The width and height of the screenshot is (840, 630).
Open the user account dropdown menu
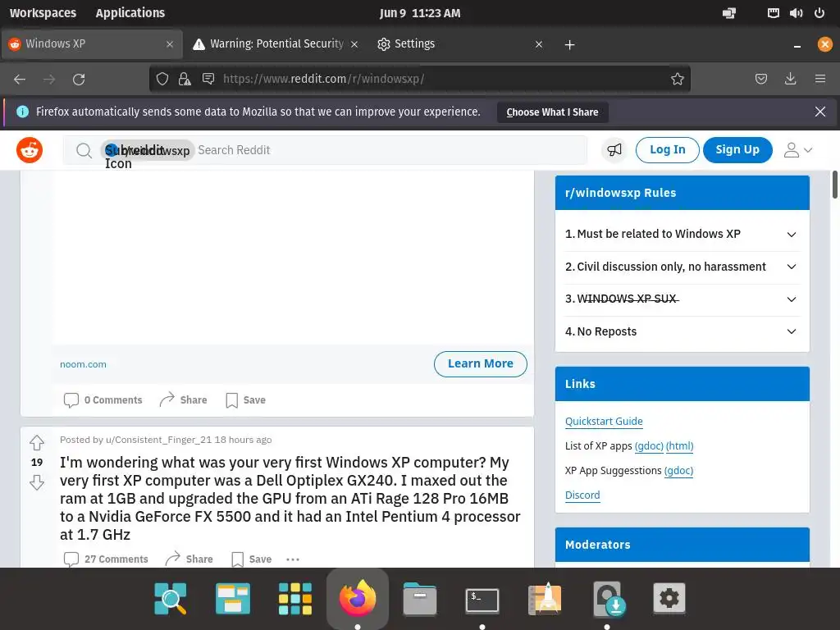797,150
